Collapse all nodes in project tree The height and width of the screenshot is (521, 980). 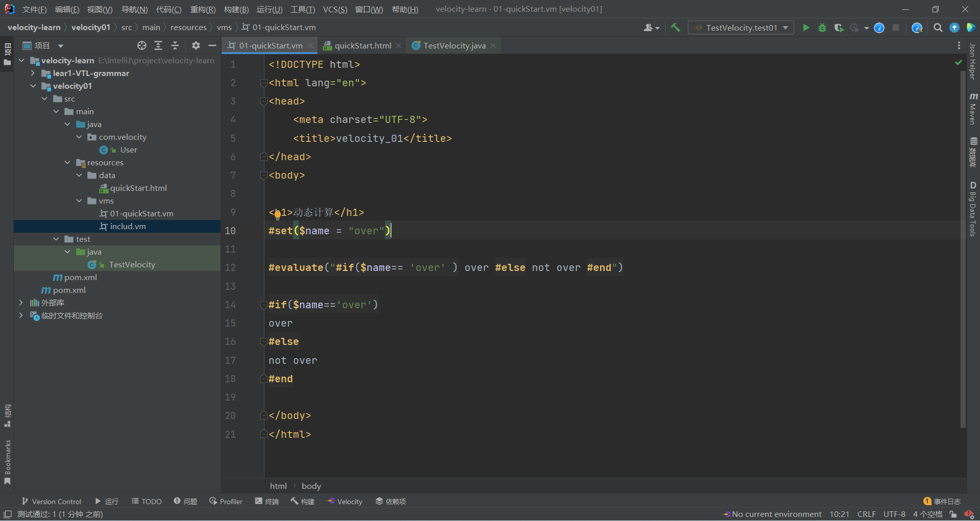[175, 45]
